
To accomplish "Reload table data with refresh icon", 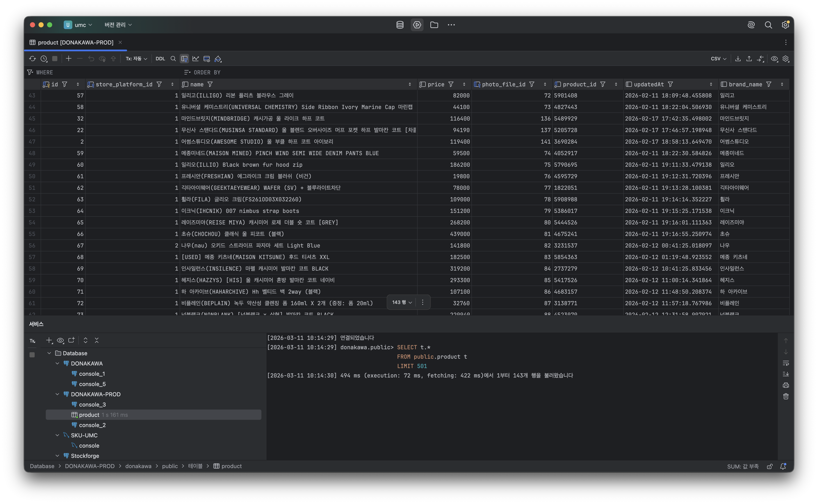I will point(32,59).
